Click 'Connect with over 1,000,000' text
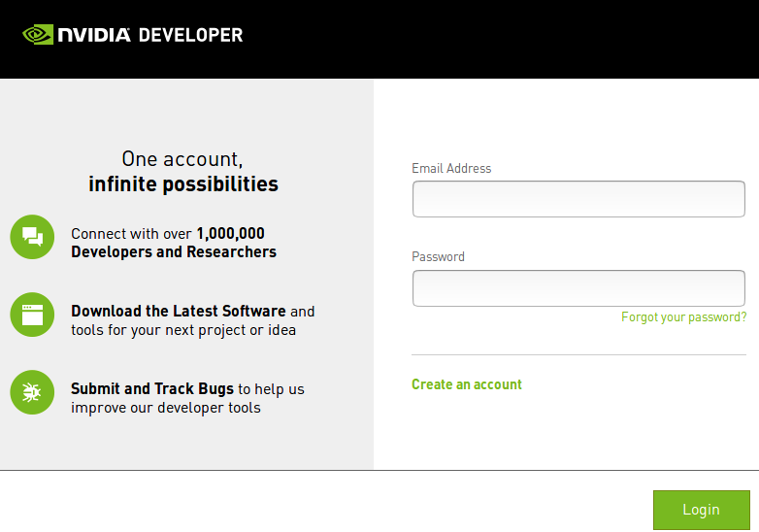Screen dimensions: 759x532 click(168, 233)
